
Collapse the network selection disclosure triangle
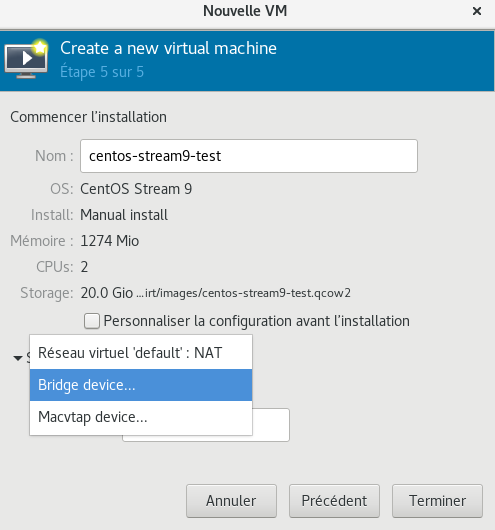click(18, 358)
